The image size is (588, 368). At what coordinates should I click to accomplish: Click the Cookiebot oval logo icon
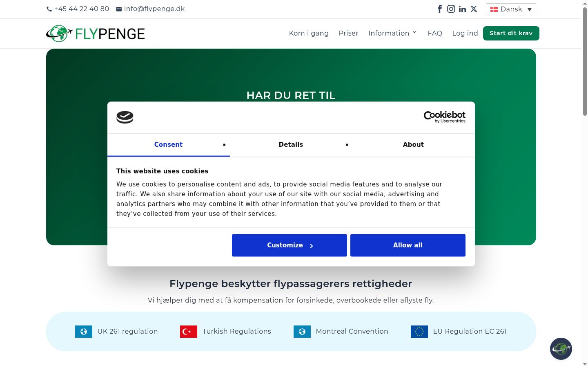125,117
